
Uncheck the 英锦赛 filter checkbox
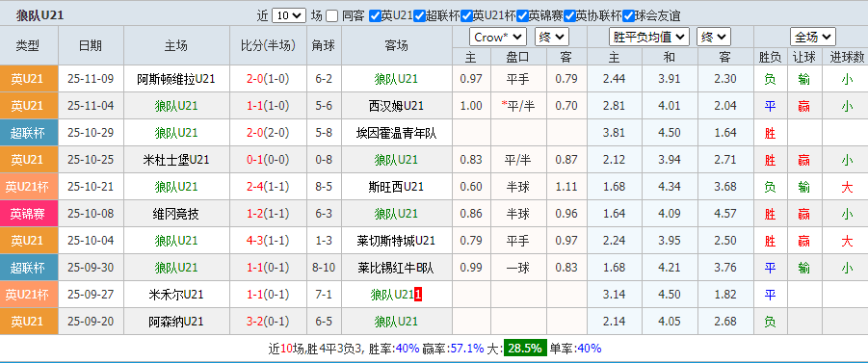coord(522,16)
